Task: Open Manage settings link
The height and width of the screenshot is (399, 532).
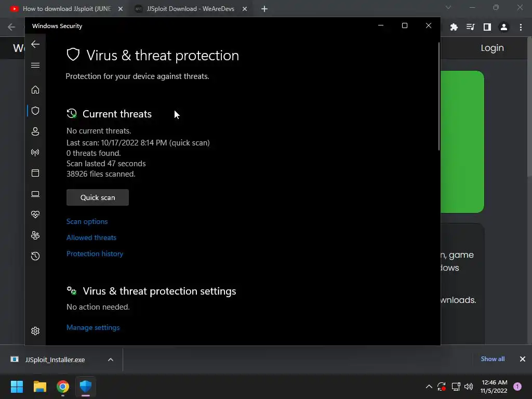Action: (93, 327)
